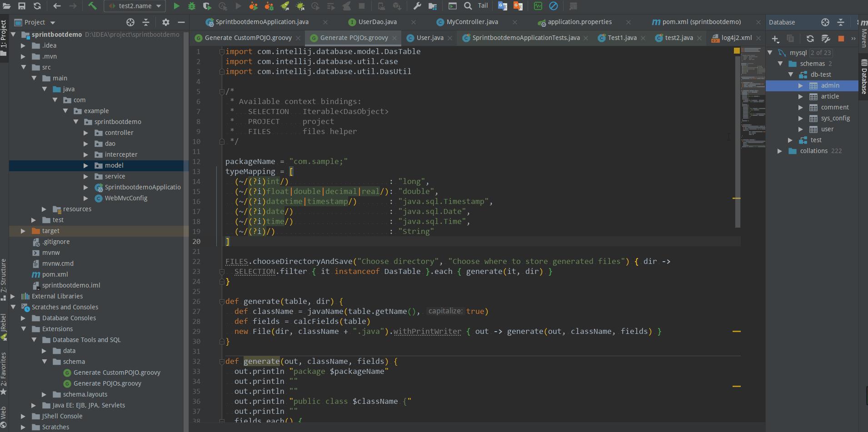Image resolution: width=868 pixels, height=432 pixels.
Task: Open Project panel gear options
Action: tap(166, 22)
